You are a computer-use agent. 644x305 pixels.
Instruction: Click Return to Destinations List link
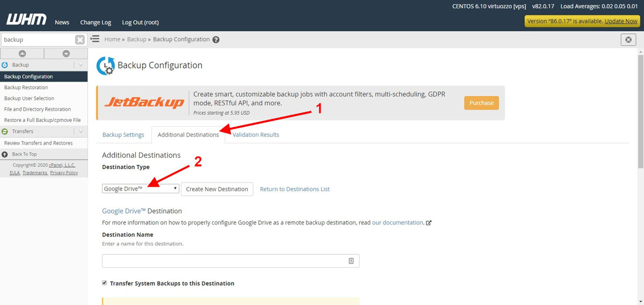click(295, 189)
